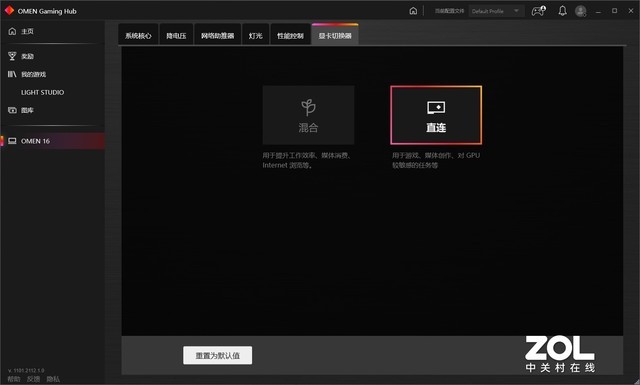Open the Default Profile dropdown
Screen dimensions: 640x385
click(496, 11)
